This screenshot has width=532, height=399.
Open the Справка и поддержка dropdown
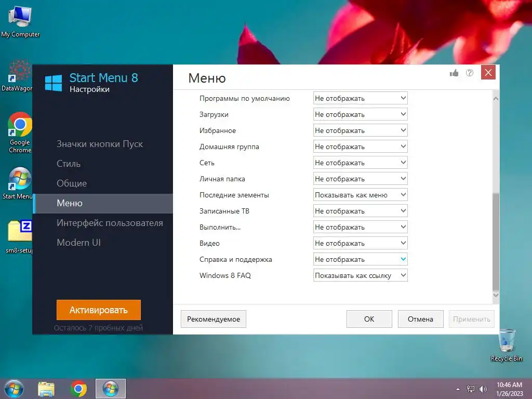click(361, 260)
